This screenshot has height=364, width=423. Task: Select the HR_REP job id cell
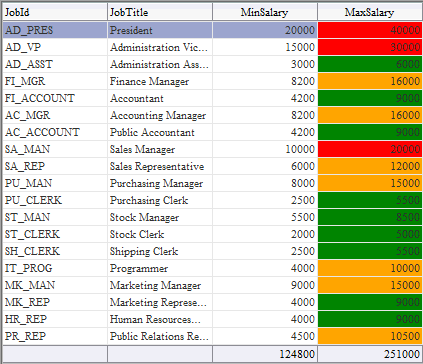55,319
